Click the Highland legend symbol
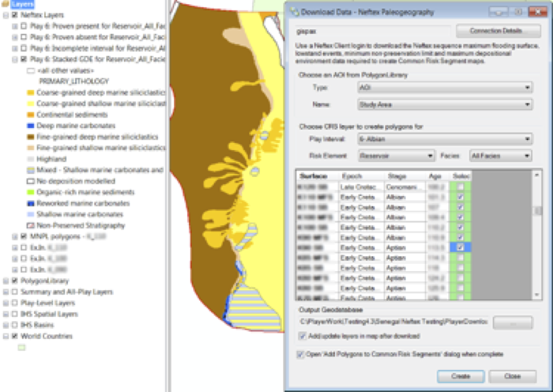Screen dimensions: 553x392 [x=30, y=159]
